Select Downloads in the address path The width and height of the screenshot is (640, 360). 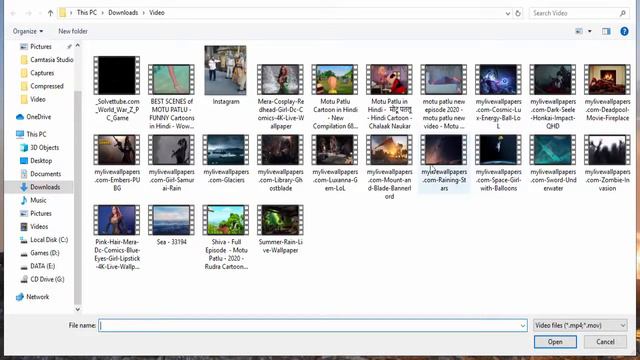(x=123, y=13)
